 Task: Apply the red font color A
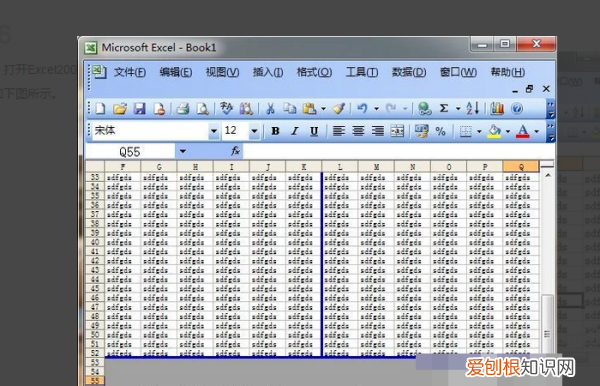tap(523, 131)
